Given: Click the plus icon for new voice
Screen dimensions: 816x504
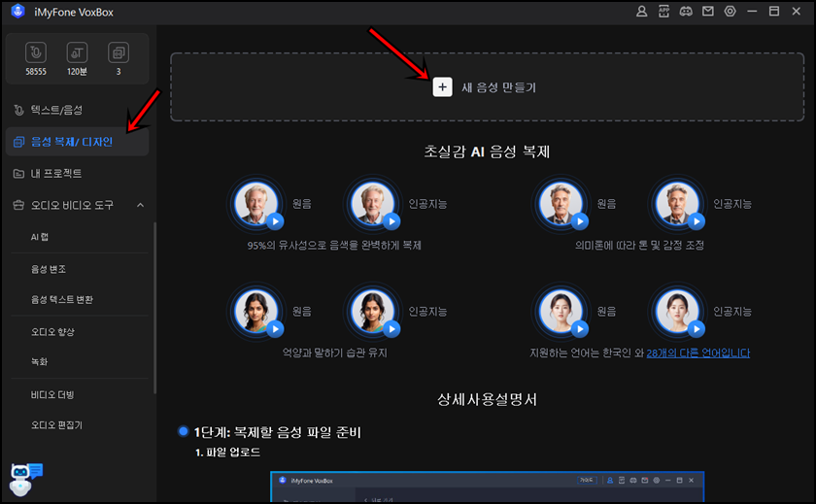Looking at the screenshot, I should [442, 86].
